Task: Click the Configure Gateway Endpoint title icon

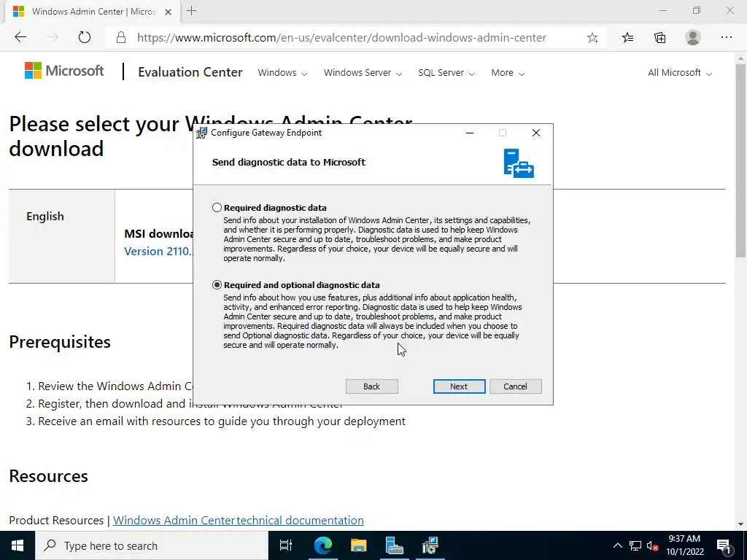Action: tap(201, 133)
